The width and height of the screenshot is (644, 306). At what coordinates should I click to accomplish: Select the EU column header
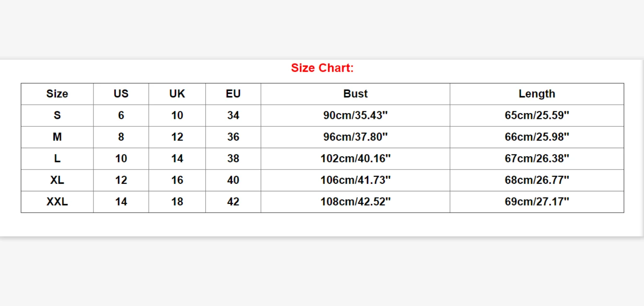coord(233,94)
